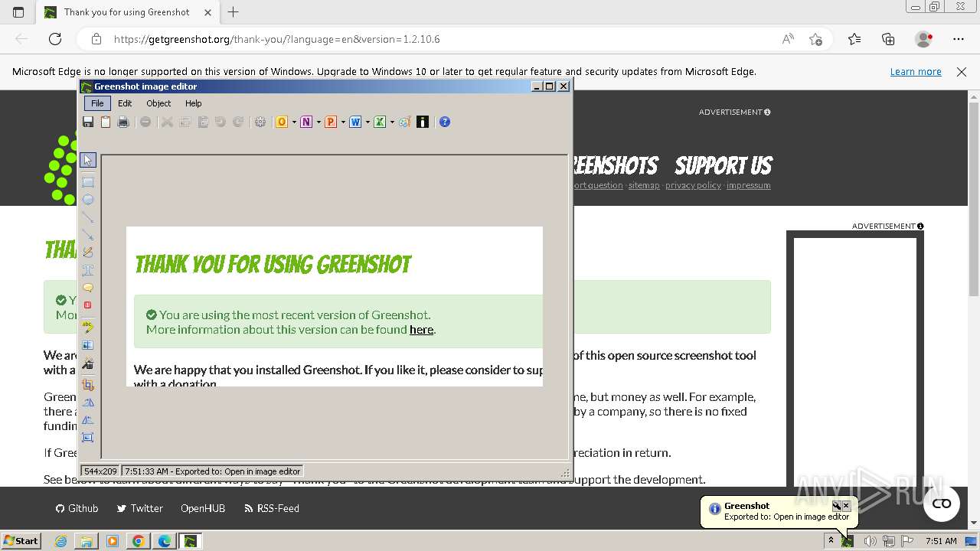Screen dimensions: 980x551
Task: Select the Crop tool
Action: [x=88, y=384]
